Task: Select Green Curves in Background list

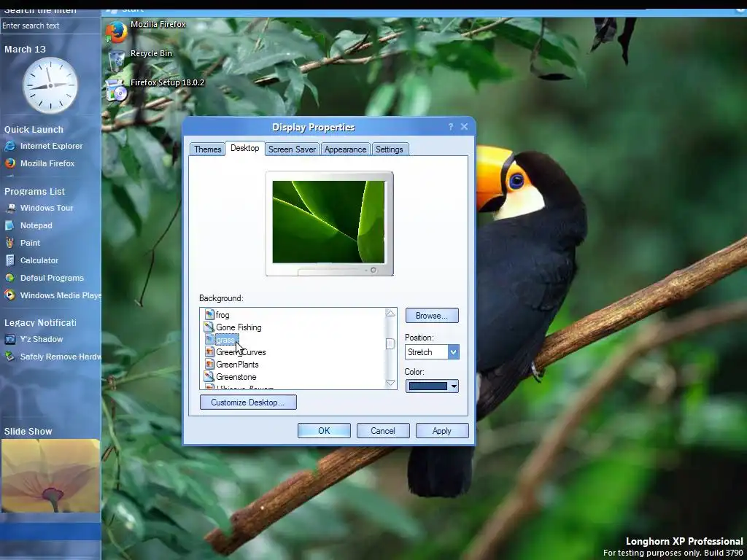Action: click(x=241, y=352)
